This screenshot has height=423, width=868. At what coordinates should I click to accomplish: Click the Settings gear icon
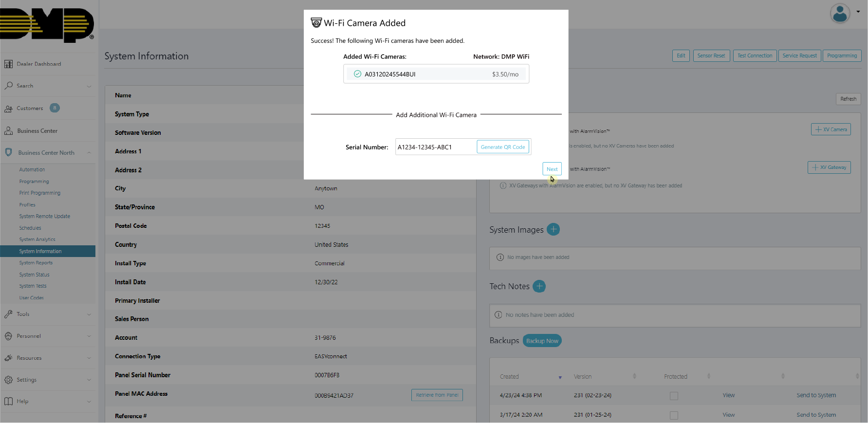click(9, 380)
